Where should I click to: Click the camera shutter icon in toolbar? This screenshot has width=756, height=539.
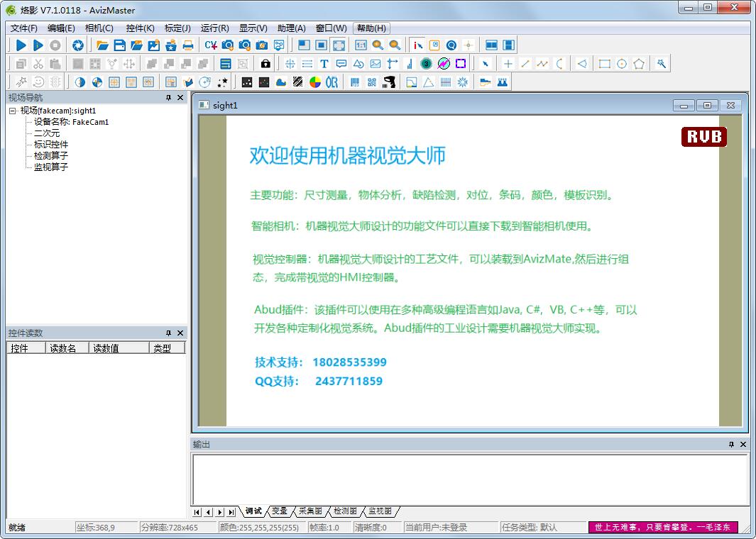pyautogui.click(x=77, y=45)
